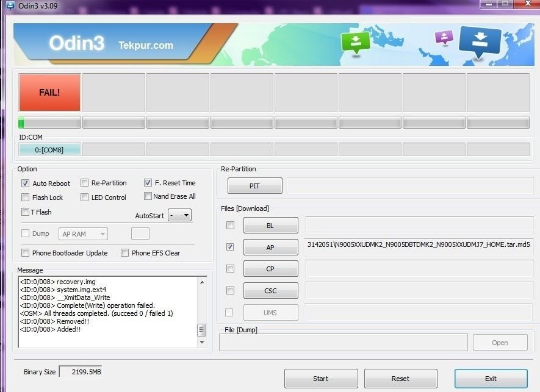Screen dimensions: 540x392
Task: Select the 0:[COM8] port field
Action: point(49,150)
